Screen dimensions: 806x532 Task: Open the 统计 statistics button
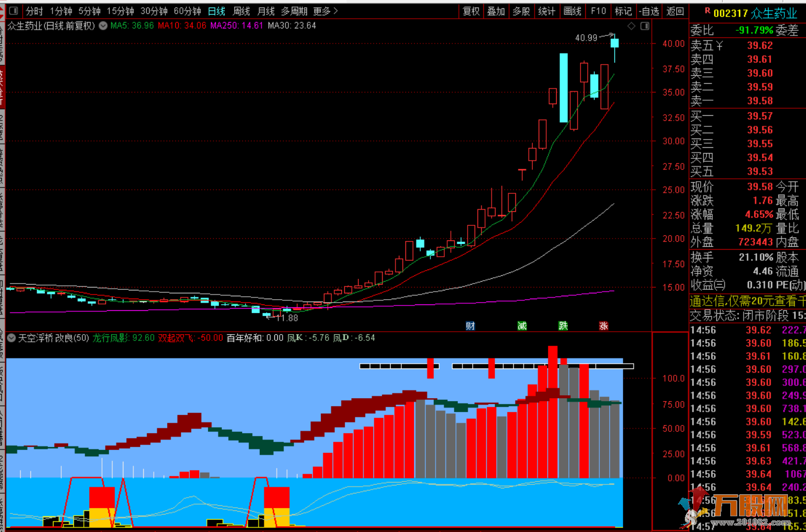(x=546, y=11)
